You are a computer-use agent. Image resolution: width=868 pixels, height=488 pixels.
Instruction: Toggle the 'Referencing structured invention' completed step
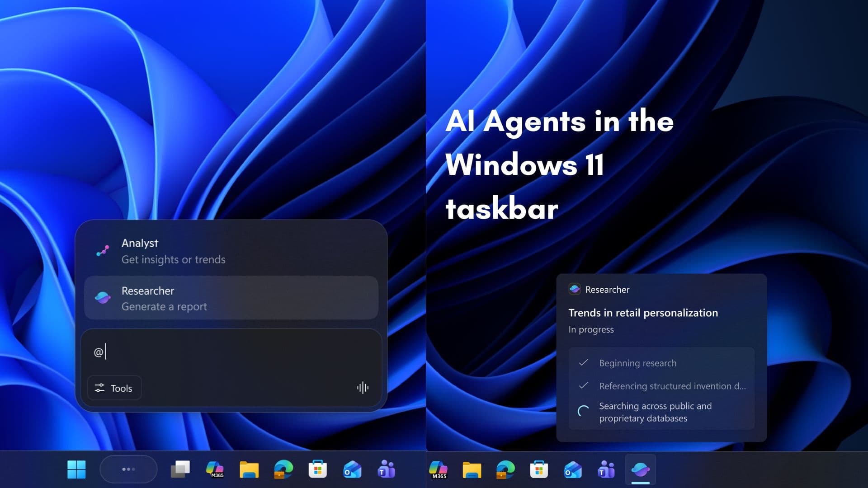coord(583,386)
